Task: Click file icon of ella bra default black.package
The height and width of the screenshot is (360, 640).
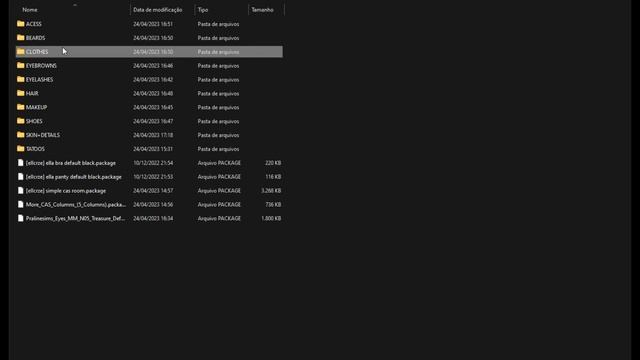Action: 20,162
